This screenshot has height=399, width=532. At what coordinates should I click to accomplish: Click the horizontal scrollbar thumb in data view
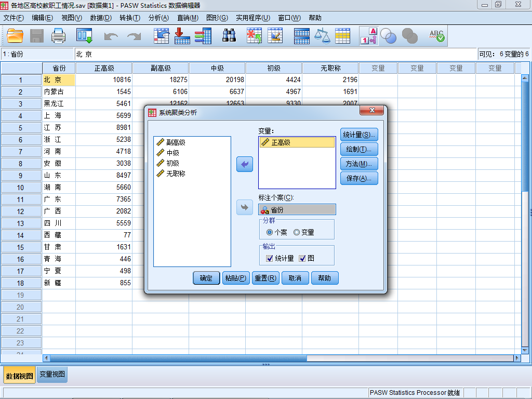pos(178,358)
